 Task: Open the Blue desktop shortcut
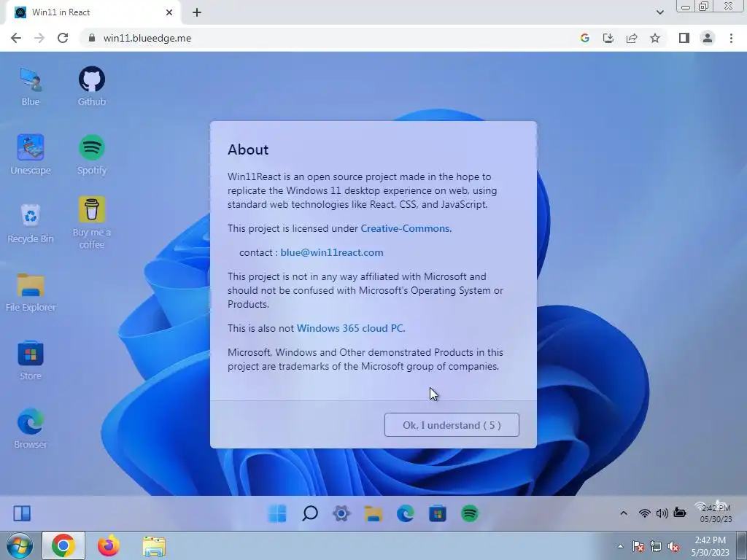point(31,86)
